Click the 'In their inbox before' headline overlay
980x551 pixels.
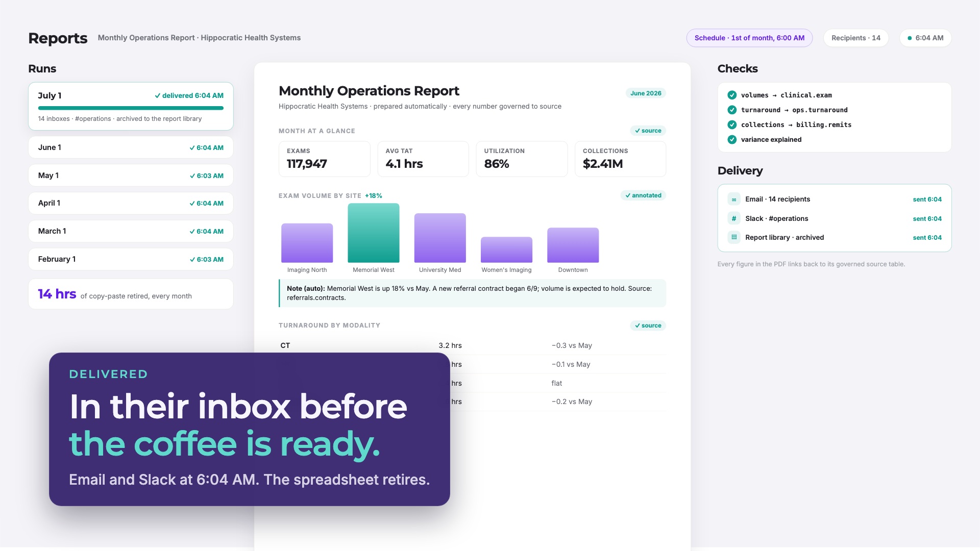(x=238, y=407)
